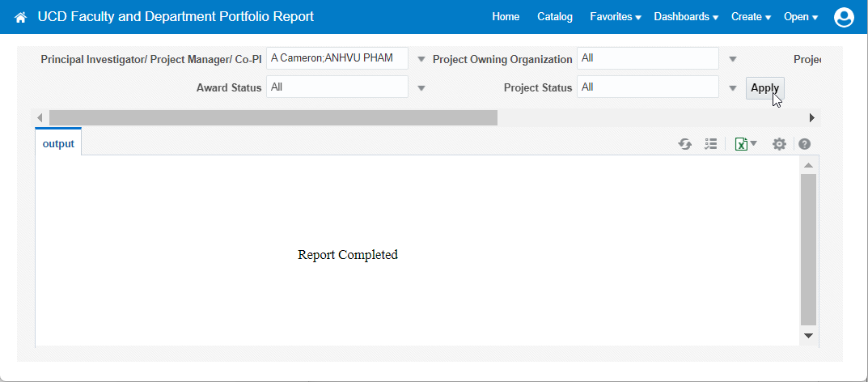Click the Principal Investigator input field
This screenshot has height=382, width=868.
point(337,58)
